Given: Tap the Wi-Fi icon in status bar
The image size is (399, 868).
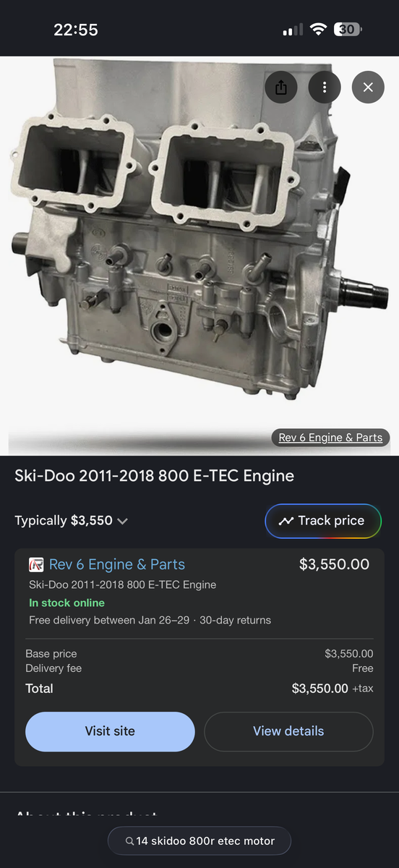Looking at the screenshot, I should pyautogui.click(x=318, y=30).
